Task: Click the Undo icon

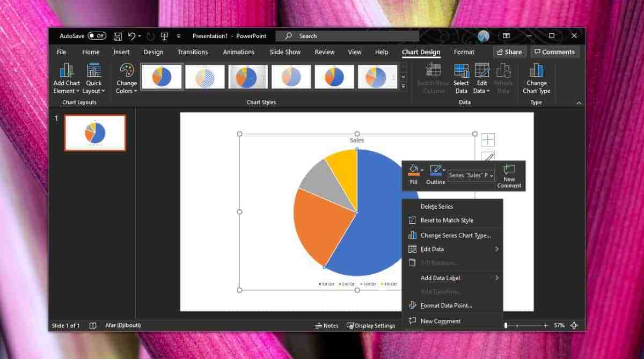Action: 132,35
